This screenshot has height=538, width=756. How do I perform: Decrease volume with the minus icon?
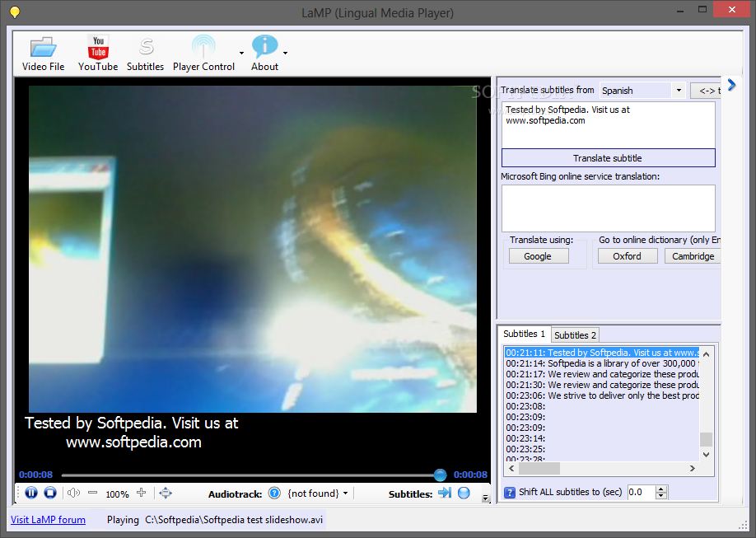point(92,493)
